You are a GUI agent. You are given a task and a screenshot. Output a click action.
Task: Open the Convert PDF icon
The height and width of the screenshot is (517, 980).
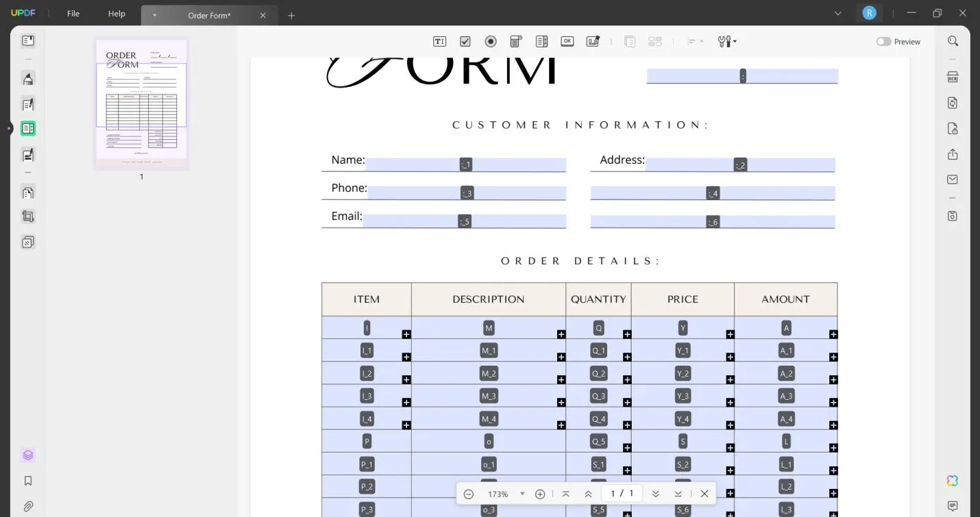pos(953,103)
